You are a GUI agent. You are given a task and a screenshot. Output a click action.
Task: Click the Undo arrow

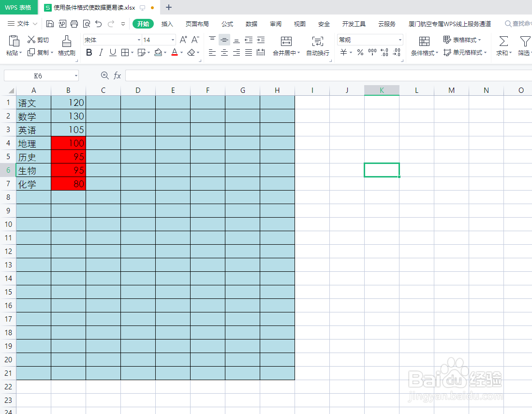click(x=98, y=24)
